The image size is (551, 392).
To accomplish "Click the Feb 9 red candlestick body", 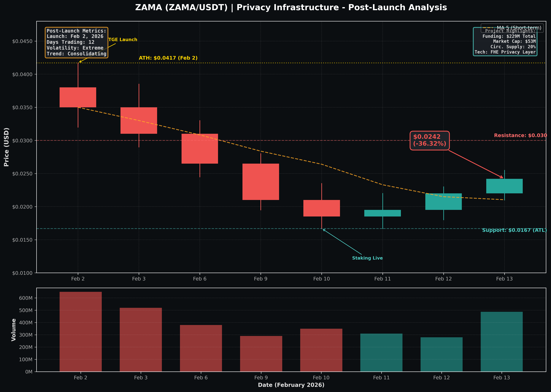I will click(x=261, y=181).
